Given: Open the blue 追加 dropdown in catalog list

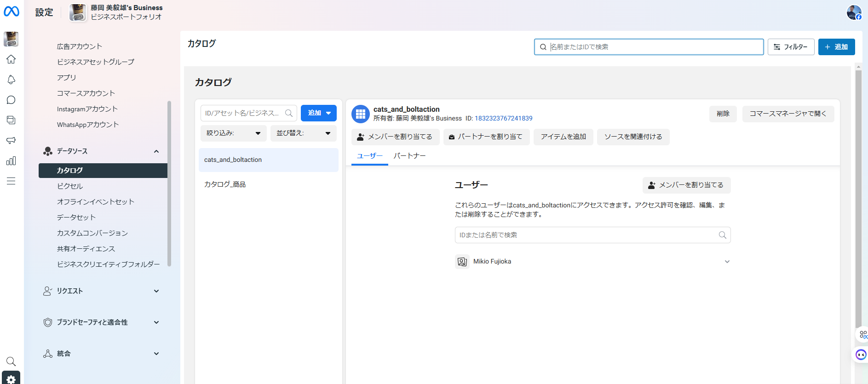Looking at the screenshot, I should tap(319, 113).
